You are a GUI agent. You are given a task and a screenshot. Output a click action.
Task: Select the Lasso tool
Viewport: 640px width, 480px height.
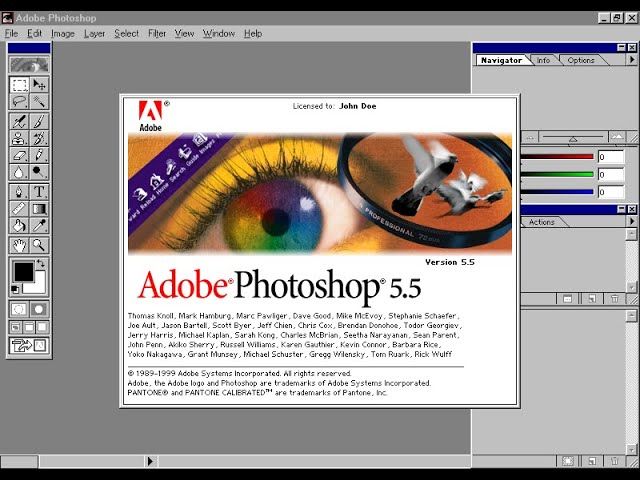(19, 101)
